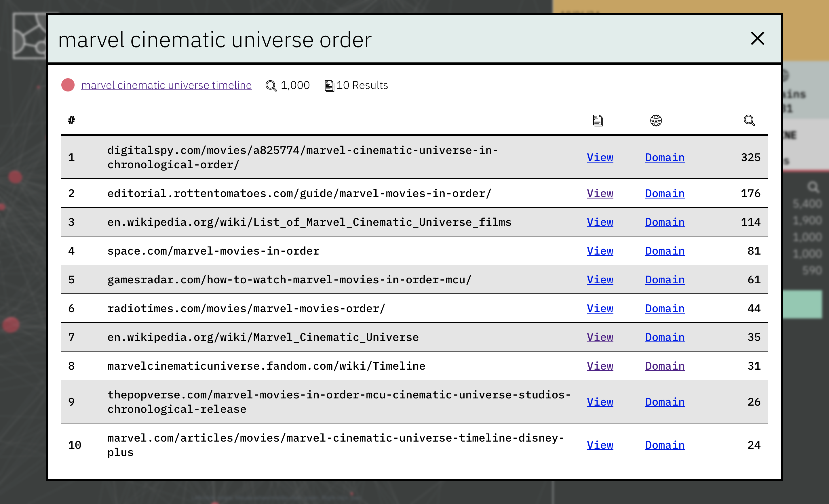Click the 10 Results label
Screen dimensions: 829x504
click(362, 85)
